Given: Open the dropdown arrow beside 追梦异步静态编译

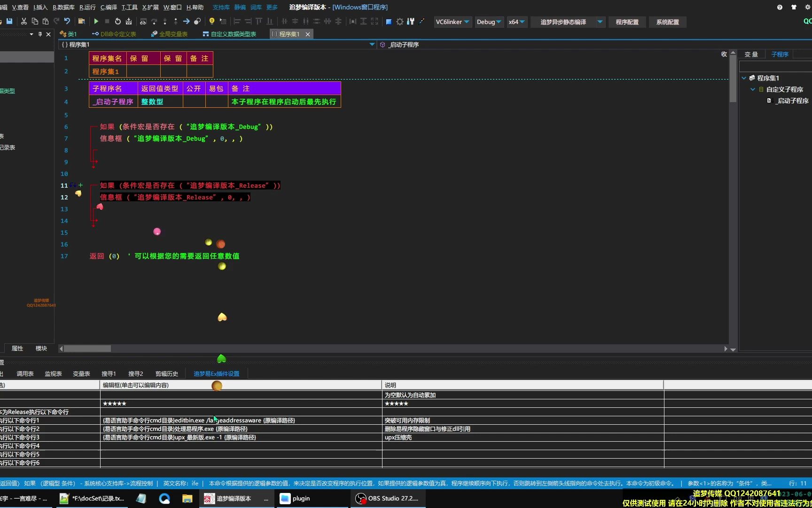Looking at the screenshot, I should pos(600,22).
